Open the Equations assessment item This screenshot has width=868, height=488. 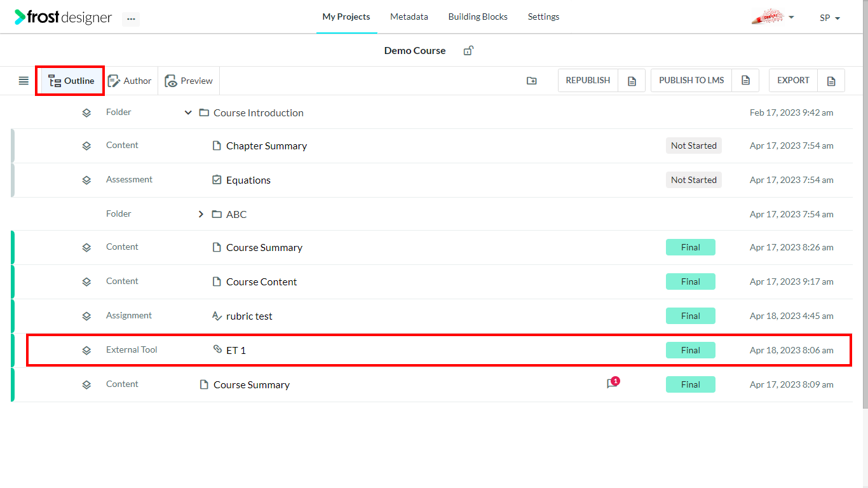[248, 180]
